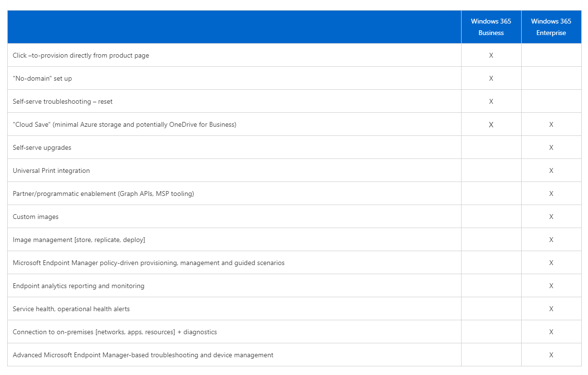Click Advanced Microsoft Endpoint Manager-based troubleshooting text
Image resolution: width=588 pixels, height=375 pixels.
click(143, 355)
